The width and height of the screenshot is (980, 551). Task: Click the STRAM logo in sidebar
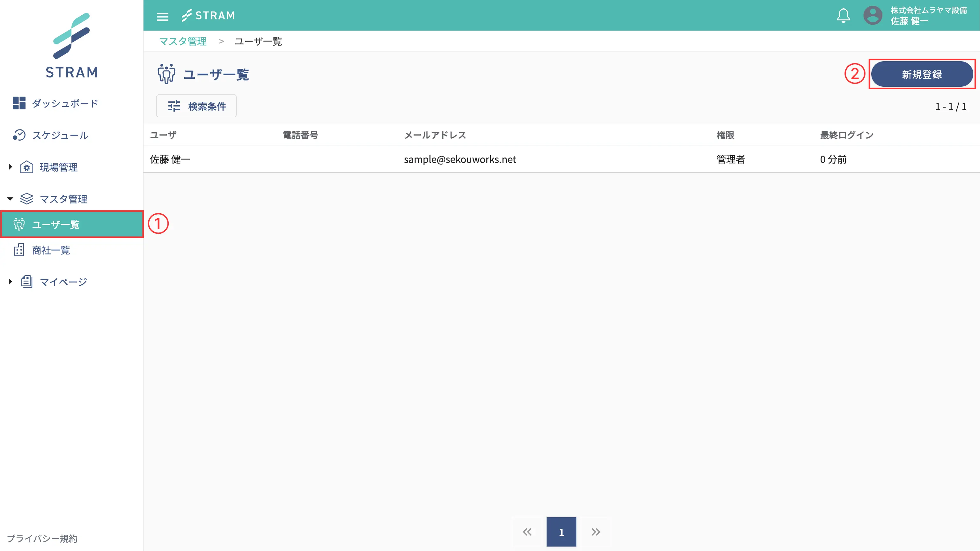tap(71, 45)
